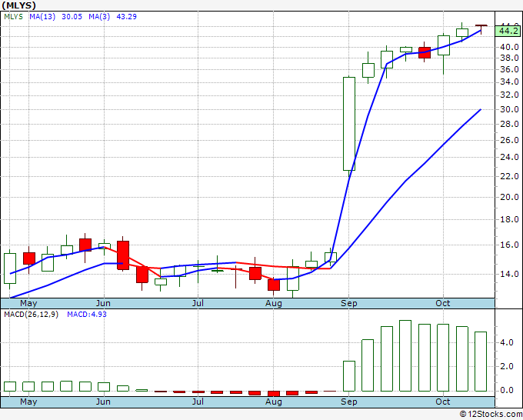Click the 16.0 price axis label
523x420 pixels.
[509, 245]
